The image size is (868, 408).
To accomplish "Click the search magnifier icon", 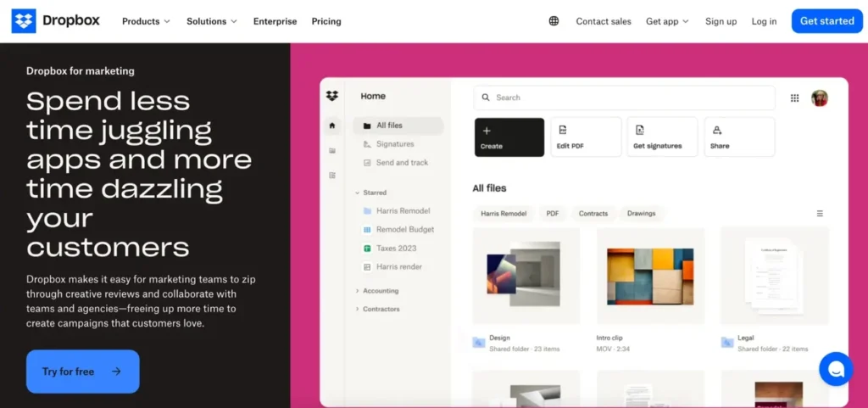I will click(486, 98).
